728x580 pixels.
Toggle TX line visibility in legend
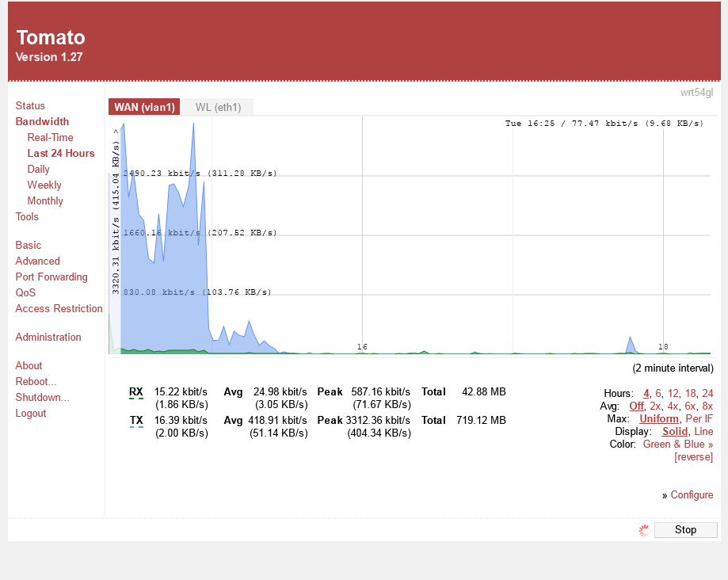[x=136, y=420]
